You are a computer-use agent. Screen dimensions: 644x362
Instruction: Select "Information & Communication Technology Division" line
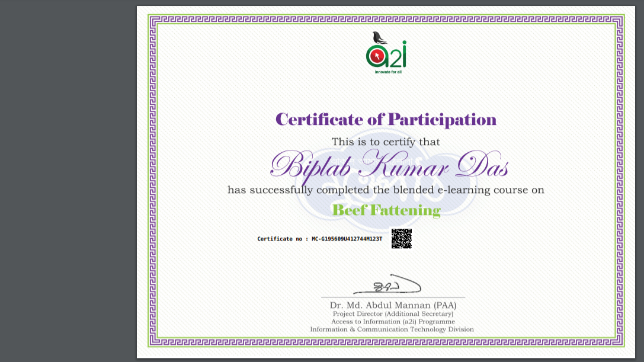[392, 329]
